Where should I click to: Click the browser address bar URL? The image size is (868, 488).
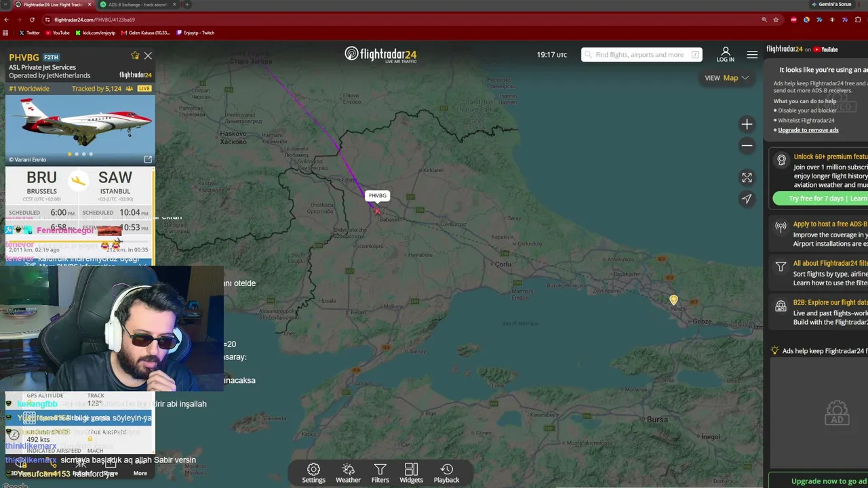pos(94,20)
